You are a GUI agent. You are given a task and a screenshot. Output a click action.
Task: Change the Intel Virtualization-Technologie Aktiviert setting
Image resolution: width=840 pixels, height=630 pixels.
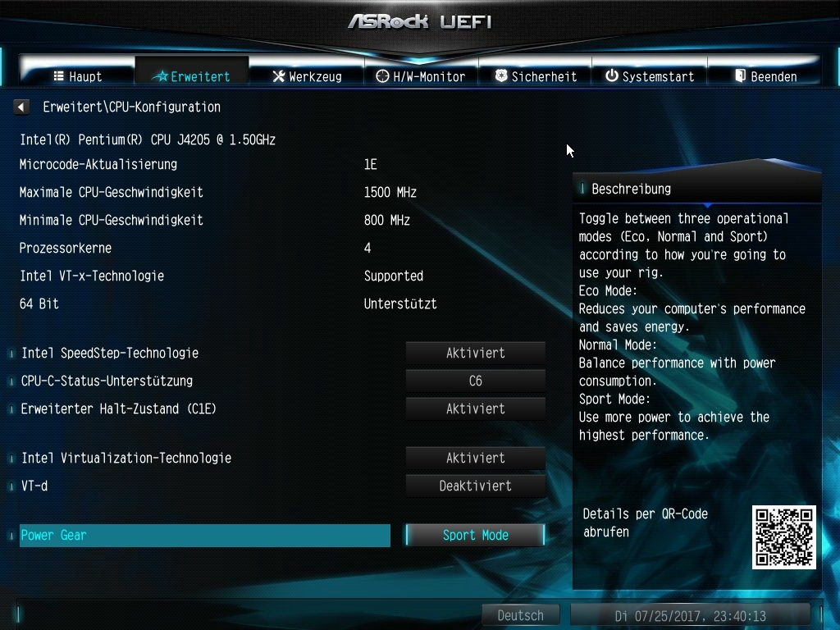click(x=476, y=458)
